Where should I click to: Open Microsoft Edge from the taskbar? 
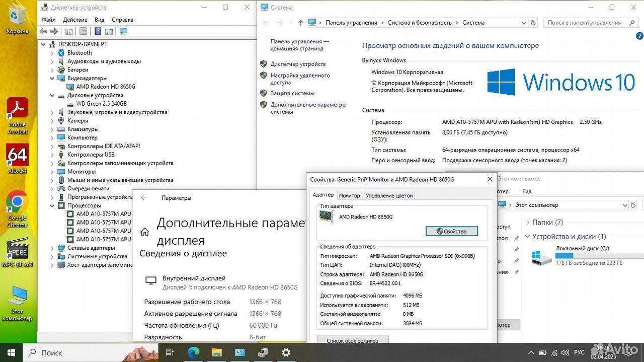pyautogui.click(x=193, y=352)
